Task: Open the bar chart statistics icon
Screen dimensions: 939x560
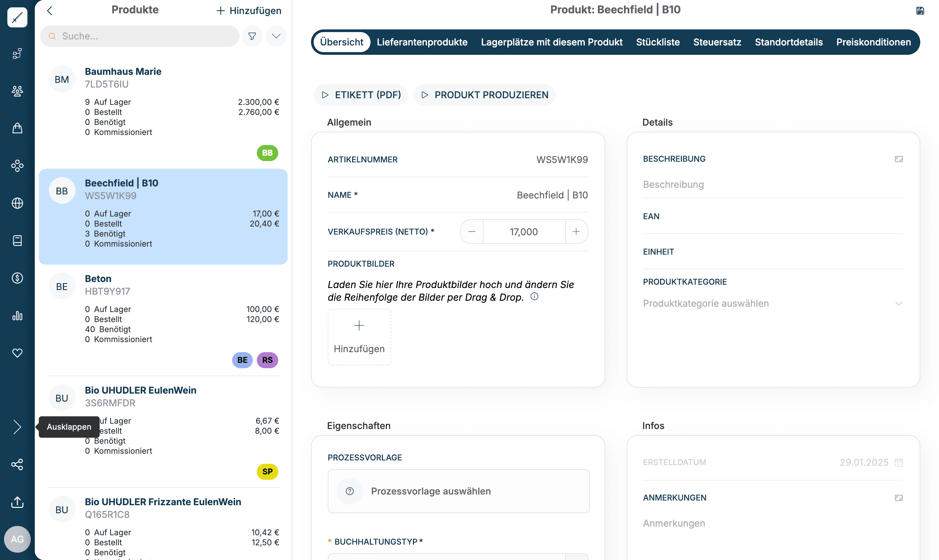Action: click(17, 315)
